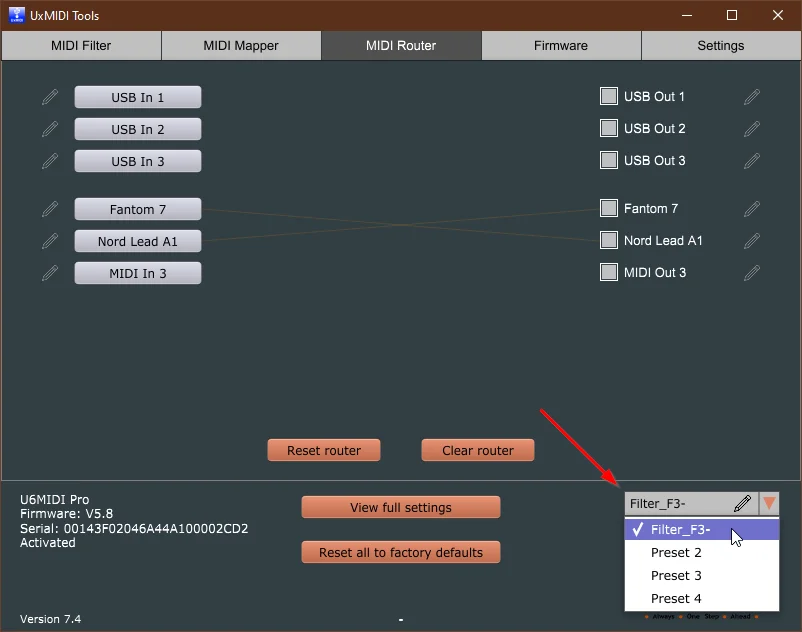
Task: Click the pencil edit icon next to USB Out 1
Action: tap(751, 96)
